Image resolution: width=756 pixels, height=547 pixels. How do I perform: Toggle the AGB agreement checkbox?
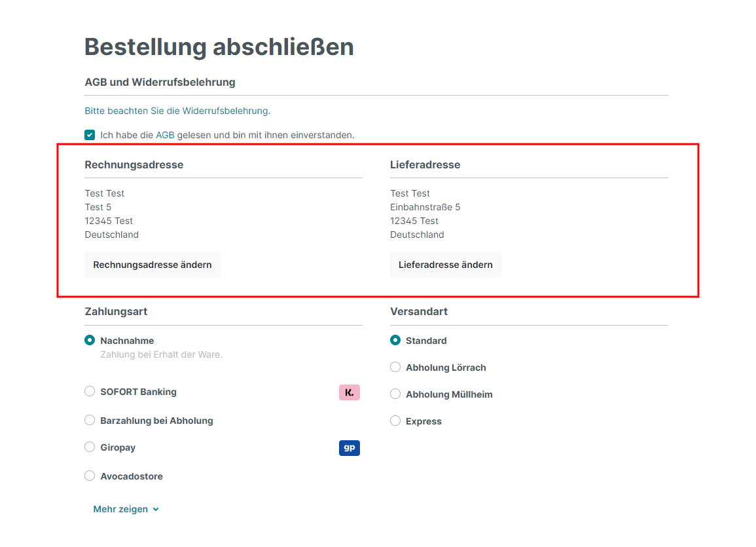(x=90, y=135)
